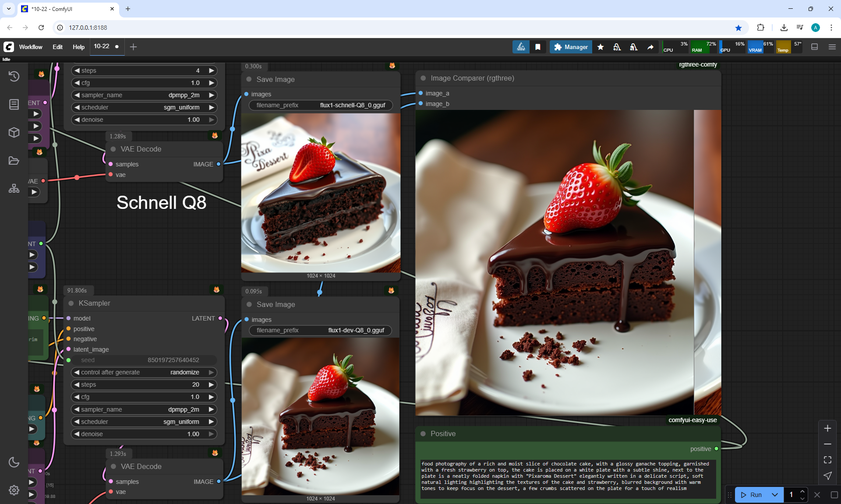Open the node library cube icon
The image size is (841, 504).
click(14, 132)
